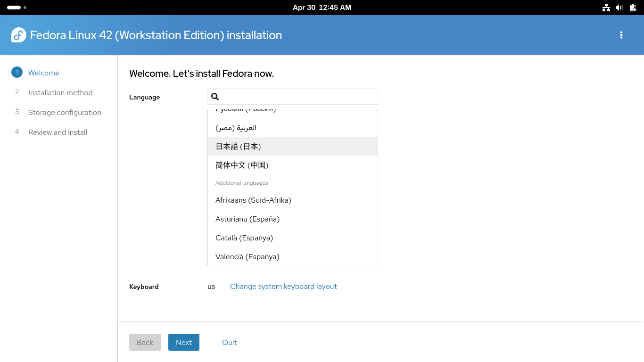The image size is (644, 362).
Task: Go to Installation method step
Action: pos(60,92)
